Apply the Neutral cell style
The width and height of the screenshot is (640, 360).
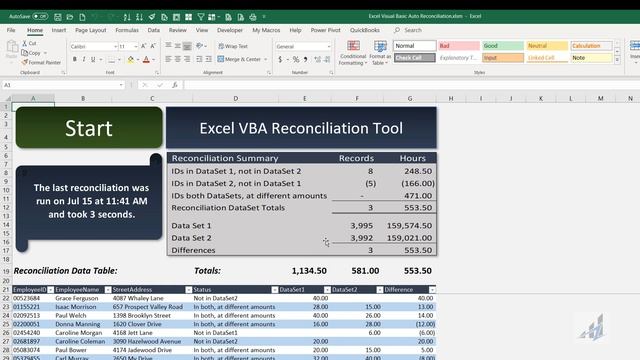pos(547,46)
